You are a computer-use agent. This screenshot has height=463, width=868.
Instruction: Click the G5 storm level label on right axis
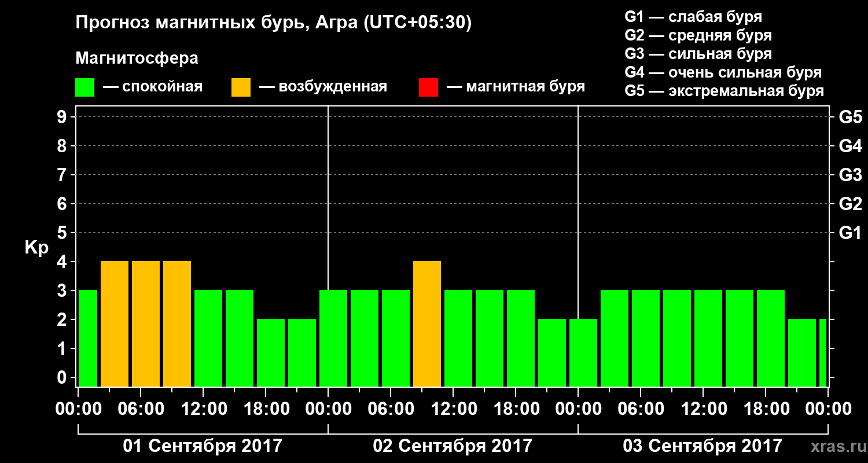pos(850,117)
